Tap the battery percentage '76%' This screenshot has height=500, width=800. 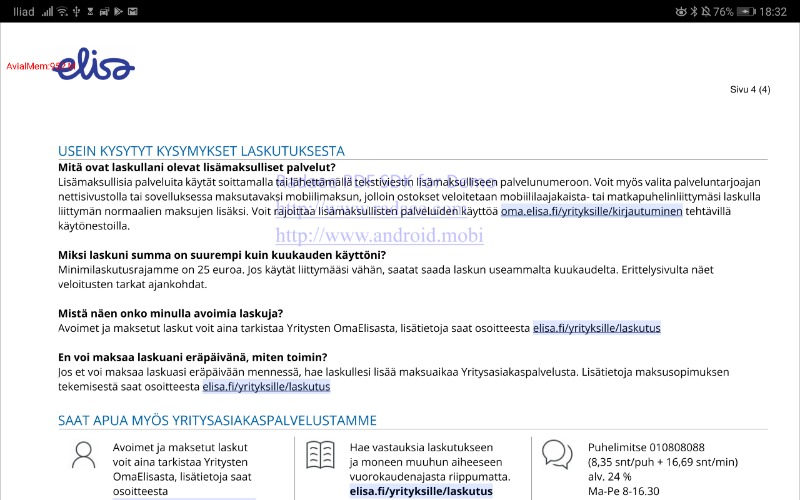click(x=723, y=12)
